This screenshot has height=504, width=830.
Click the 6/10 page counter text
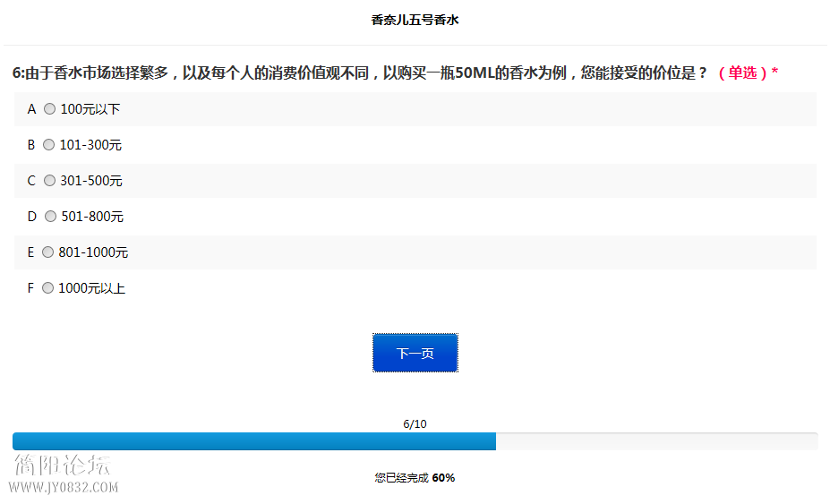click(415, 424)
